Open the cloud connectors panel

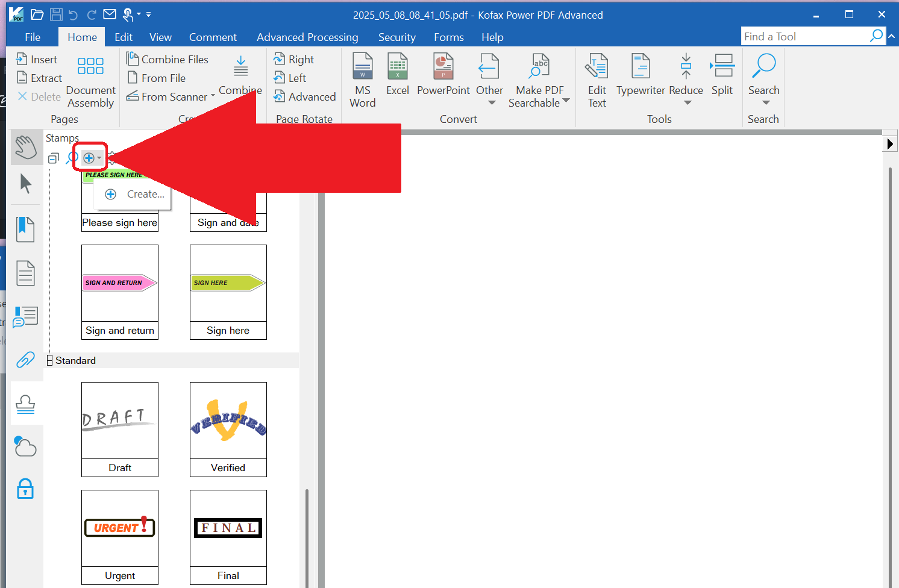pyautogui.click(x=25, y=446)
